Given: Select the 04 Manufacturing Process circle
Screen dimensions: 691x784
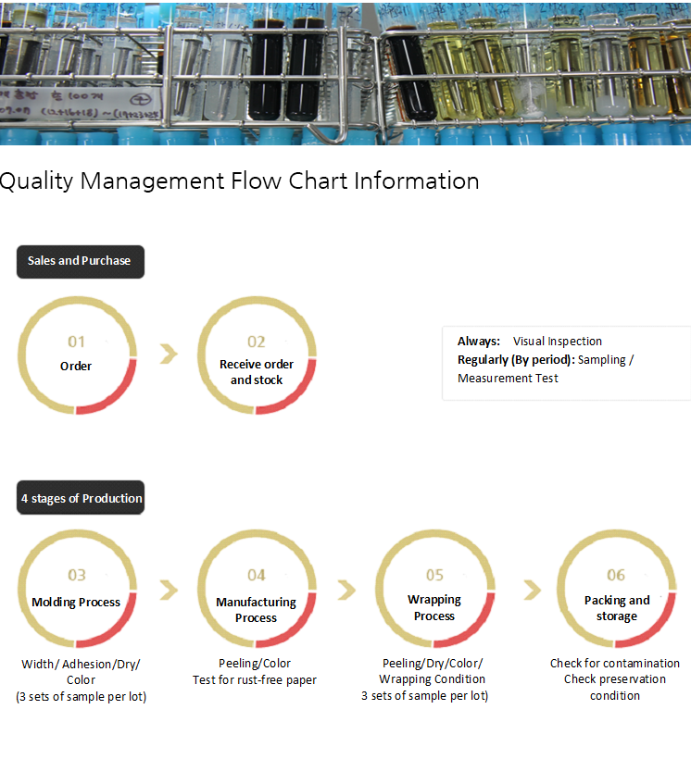Looking at the screenshot, I should coord(257,589).
